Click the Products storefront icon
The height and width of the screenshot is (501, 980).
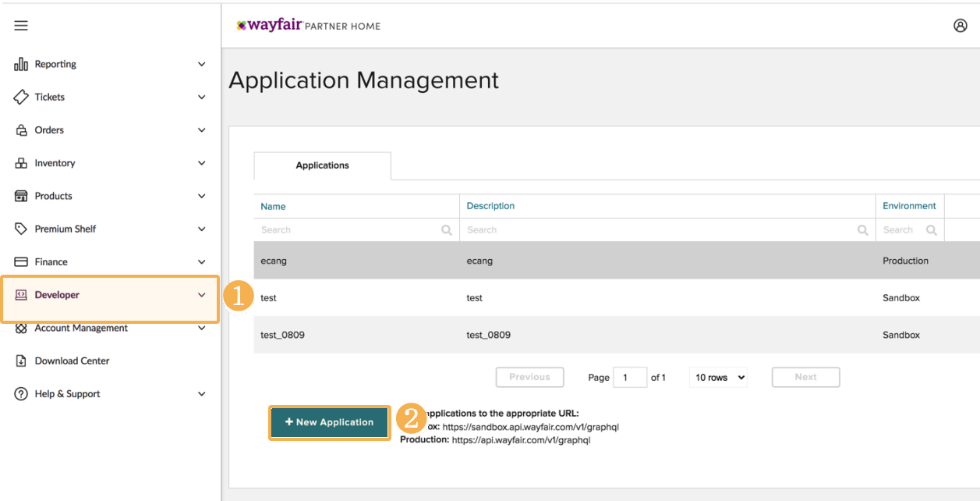21,196
